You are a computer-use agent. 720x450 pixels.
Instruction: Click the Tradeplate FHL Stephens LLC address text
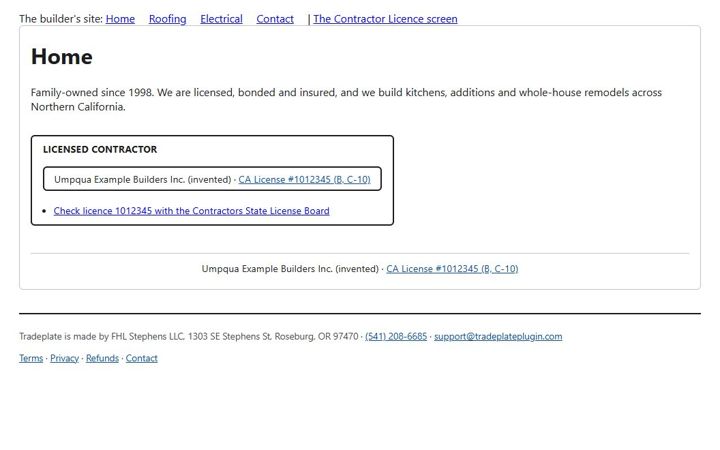pyautogui.click(x=189, y=336)
